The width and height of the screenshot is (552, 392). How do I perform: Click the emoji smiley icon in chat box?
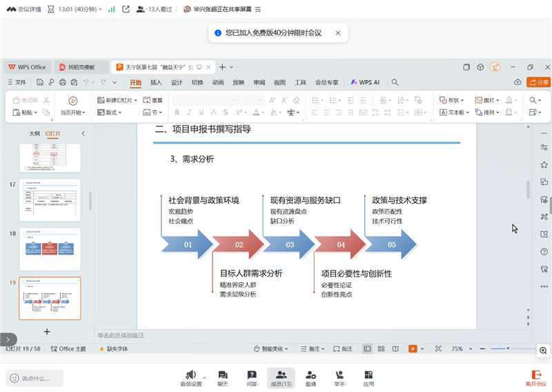click(14, 378)
